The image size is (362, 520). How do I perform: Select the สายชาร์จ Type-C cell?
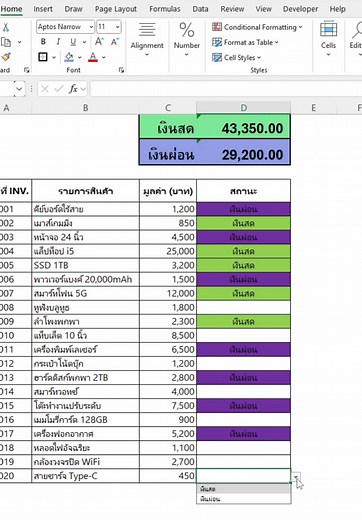click(86, 476)
